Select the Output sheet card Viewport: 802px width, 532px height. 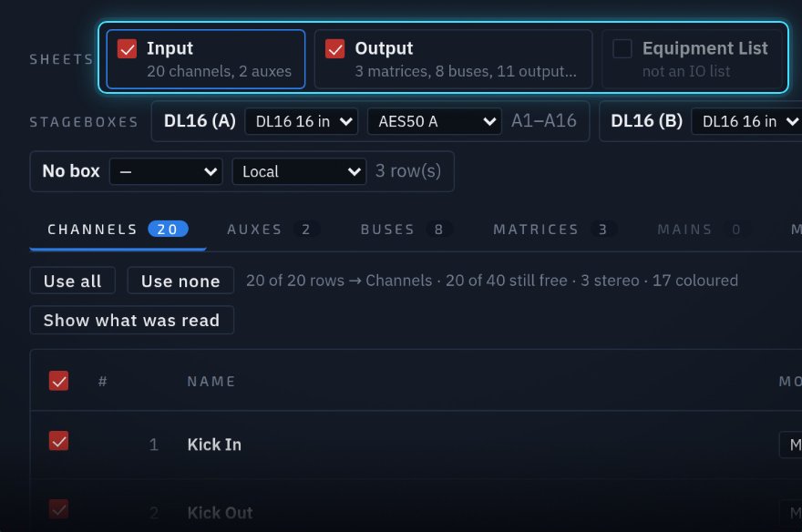(453, 59)
